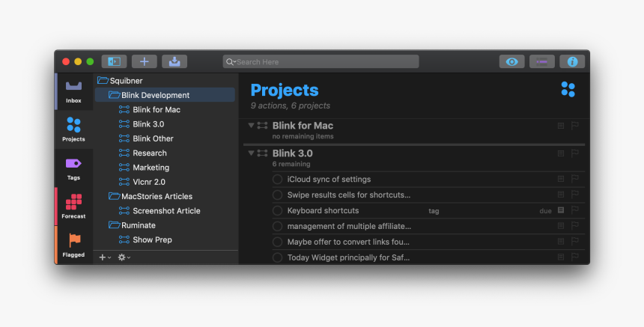Viewport: 644px width, 327px height.
Task: Flag the Keyboard shortcuts action
Action: coord(575,210)
